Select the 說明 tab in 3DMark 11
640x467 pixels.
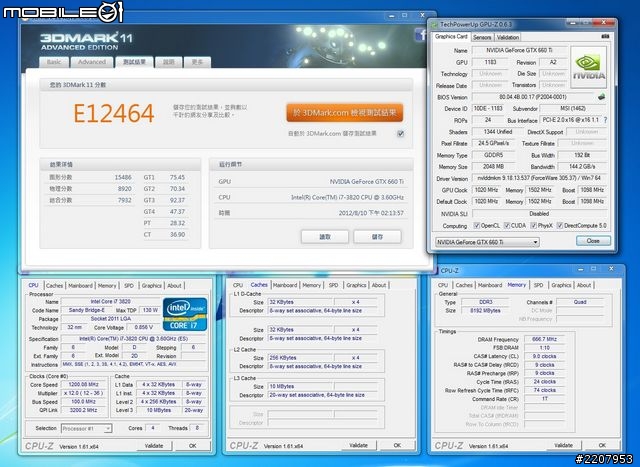(169, 62)
